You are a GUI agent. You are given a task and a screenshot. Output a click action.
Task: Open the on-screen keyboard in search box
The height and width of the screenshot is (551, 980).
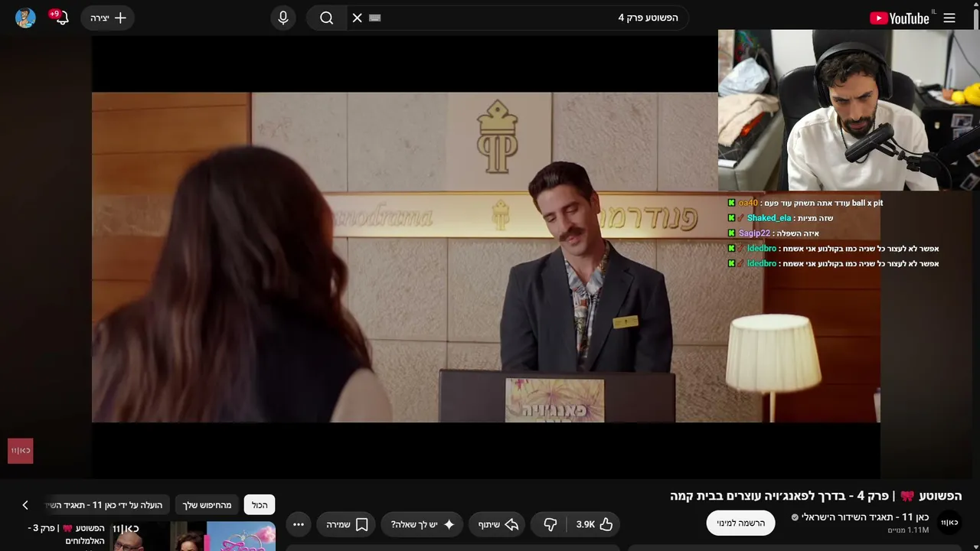coord(374,18)
